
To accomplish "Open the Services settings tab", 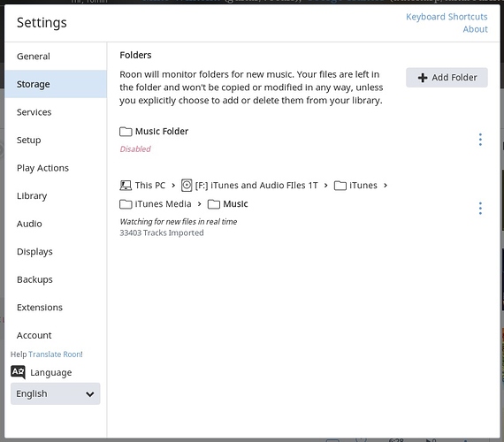I will [x=56, y=112].
